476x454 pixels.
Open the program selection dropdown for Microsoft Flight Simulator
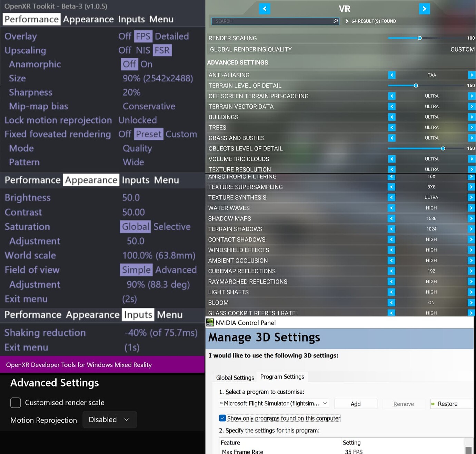tap(325, 403)
